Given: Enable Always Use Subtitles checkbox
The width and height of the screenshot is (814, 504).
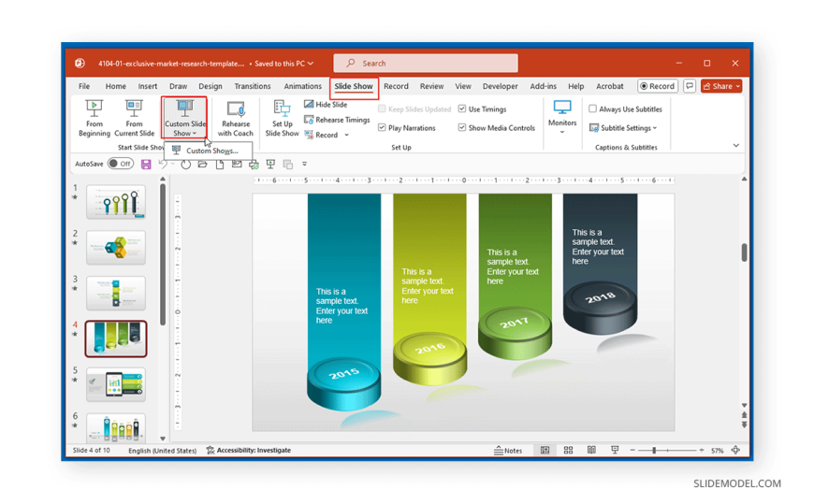Looking at the screenshot, I should click(593, 109).
